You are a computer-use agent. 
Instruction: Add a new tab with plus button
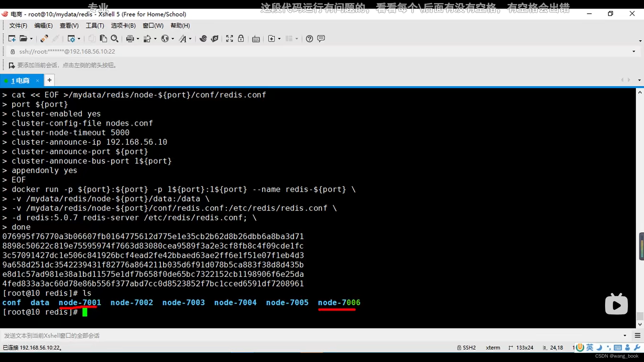click(49, 80)
